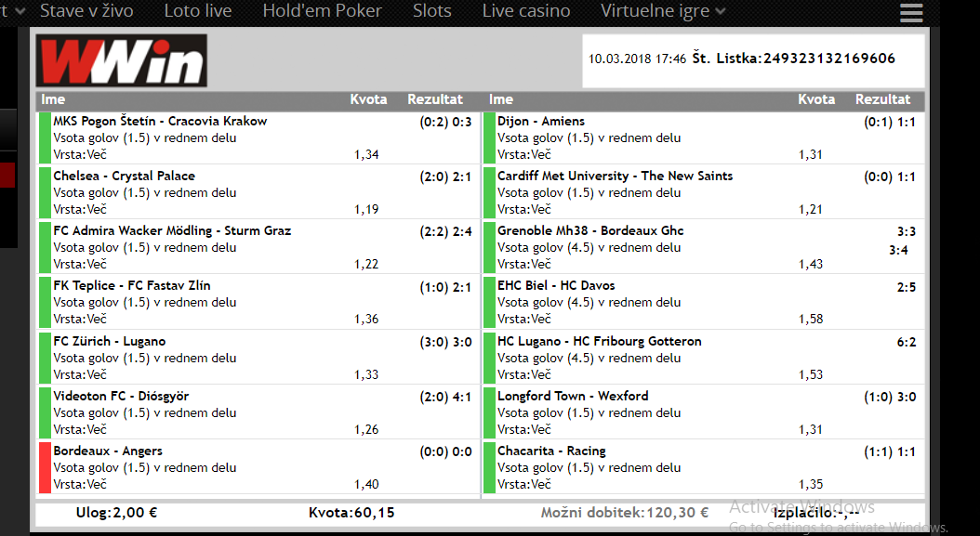Switch to Slots
This screenshot has height=536, width=980.
(431, 10)
